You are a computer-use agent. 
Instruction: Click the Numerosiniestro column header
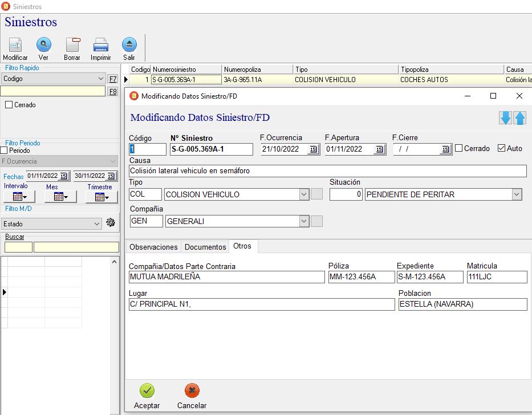point(186,70)
